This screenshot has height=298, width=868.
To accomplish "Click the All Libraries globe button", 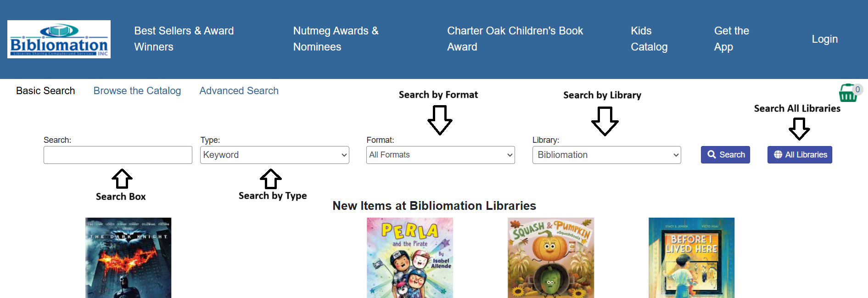I will tap(800, 155).
